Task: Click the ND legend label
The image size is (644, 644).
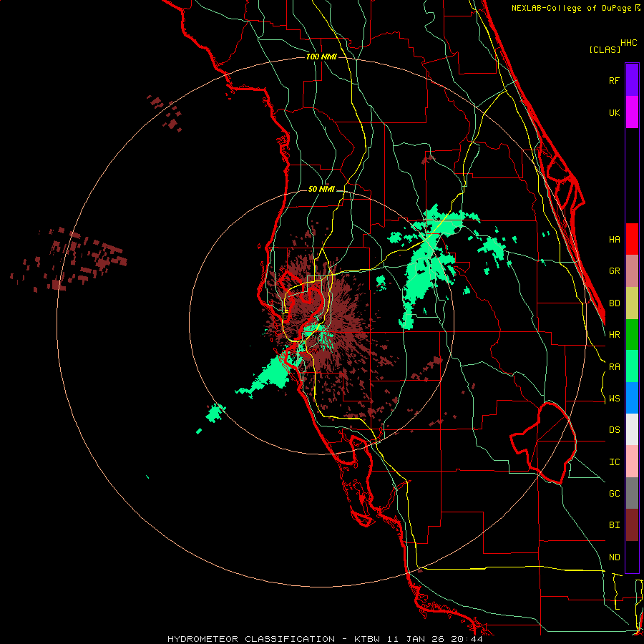Action: pos(614,557)
